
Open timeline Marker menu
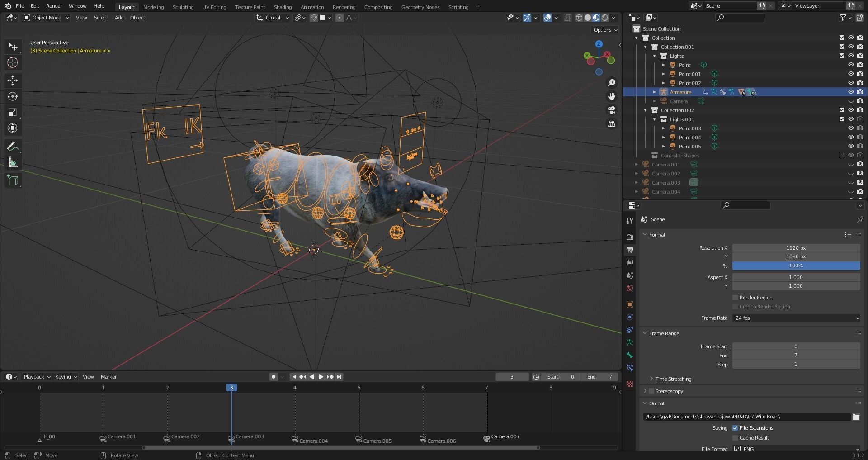coord(108,377)
